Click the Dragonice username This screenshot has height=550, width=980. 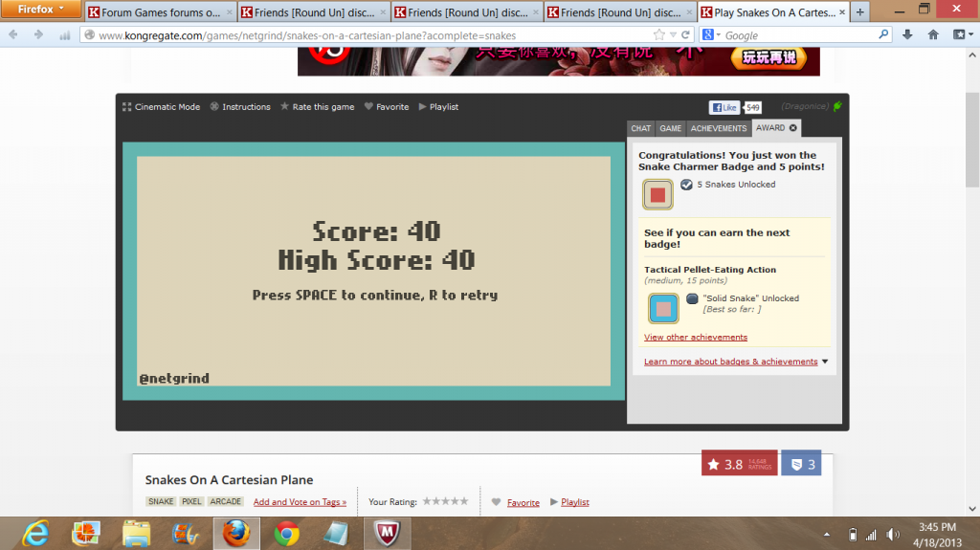[805, 106]
